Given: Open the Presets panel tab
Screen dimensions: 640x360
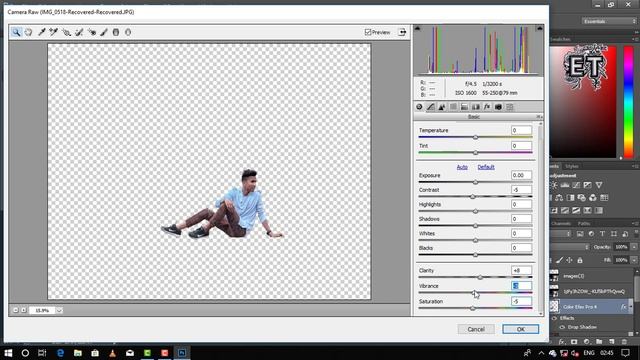Looking at the screenshot, I should (x=510, y=107).
